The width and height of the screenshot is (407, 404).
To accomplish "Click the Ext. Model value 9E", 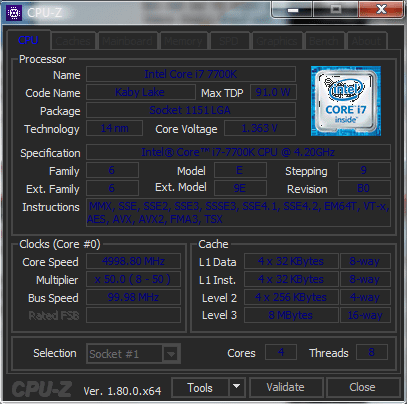I will pos(240,188).
